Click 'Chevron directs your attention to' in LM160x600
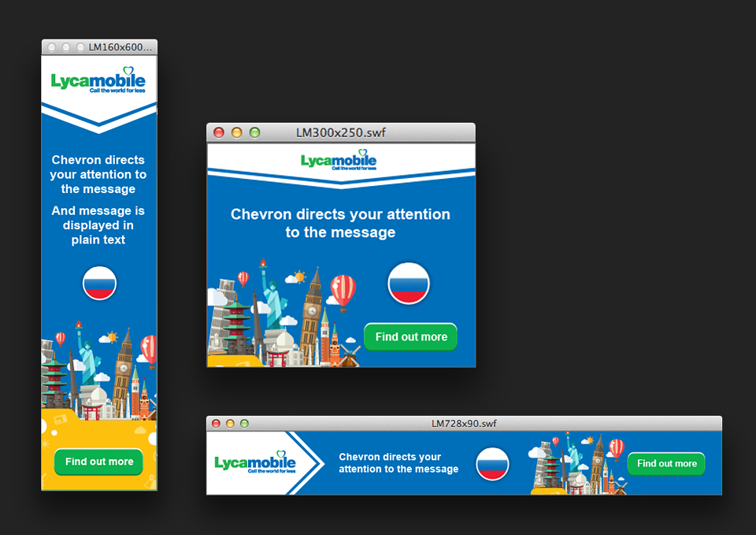Viewport: 756px width, 535px height. point(98,167)
